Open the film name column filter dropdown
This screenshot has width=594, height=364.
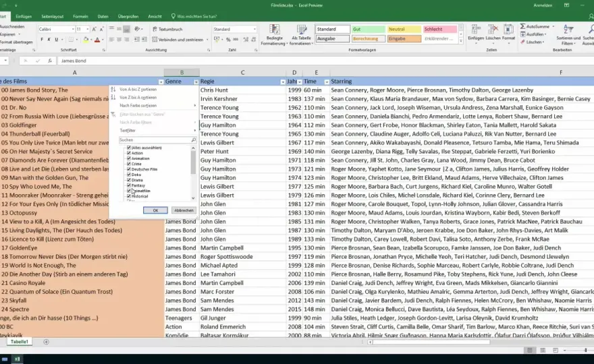click(161, 82)
